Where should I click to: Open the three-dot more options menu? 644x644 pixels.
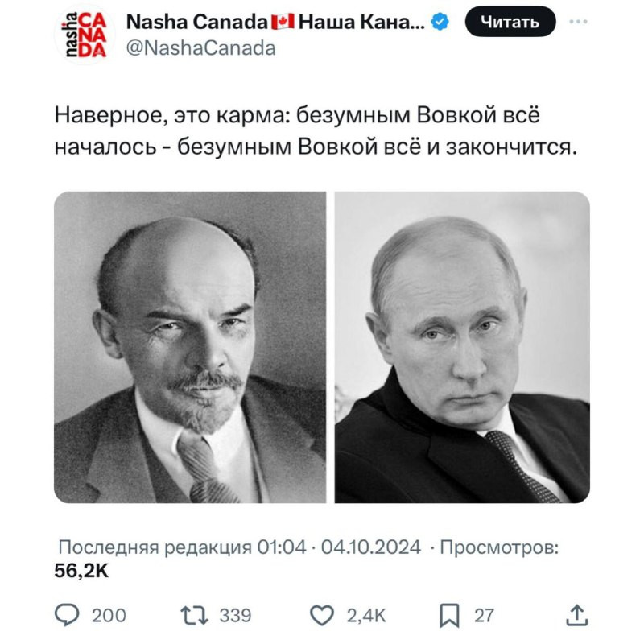point(578,22)
